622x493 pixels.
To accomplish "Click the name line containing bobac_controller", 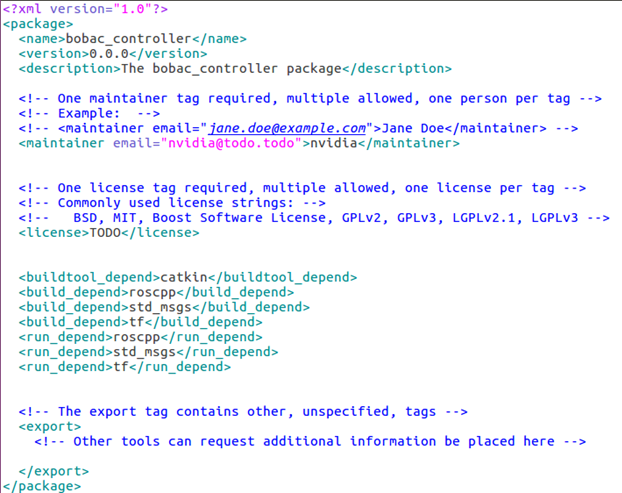I will (x=132, y=39).
